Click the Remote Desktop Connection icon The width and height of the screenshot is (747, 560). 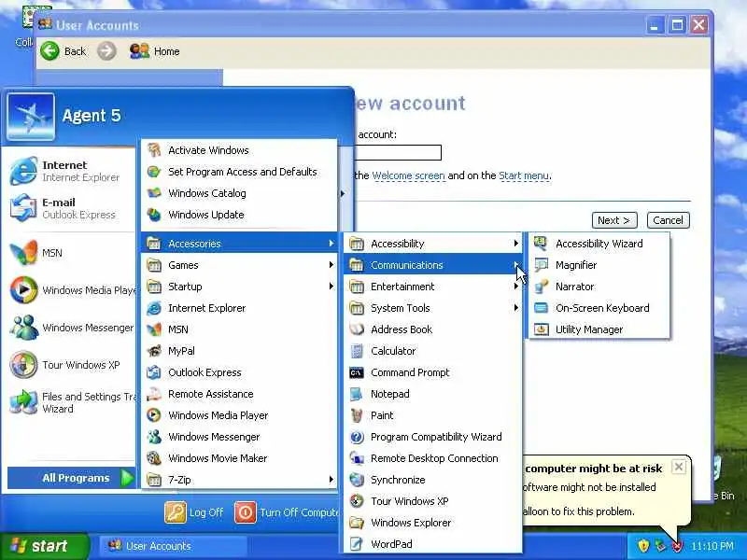click(x=357, y=458)
